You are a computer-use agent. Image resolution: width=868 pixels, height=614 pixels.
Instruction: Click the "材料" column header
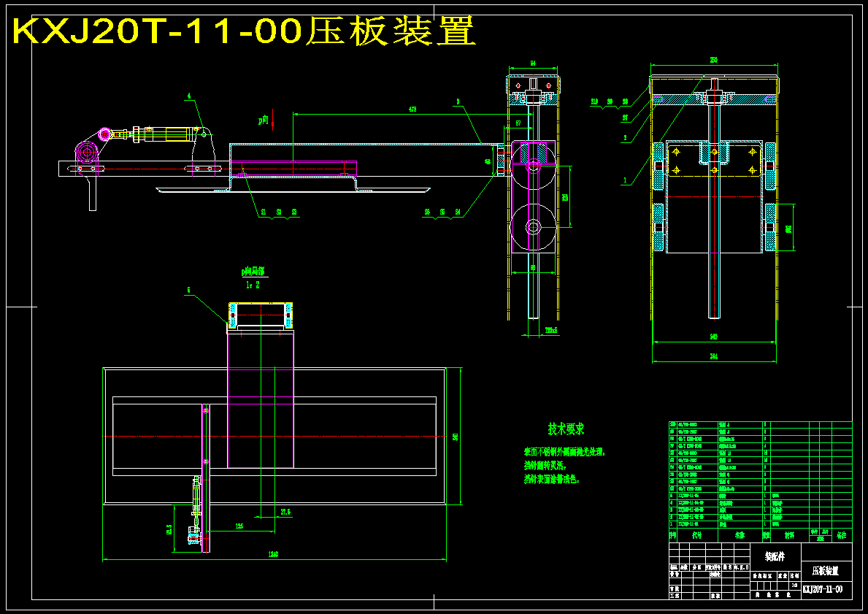pyautogui.click(x=789, y=536)
